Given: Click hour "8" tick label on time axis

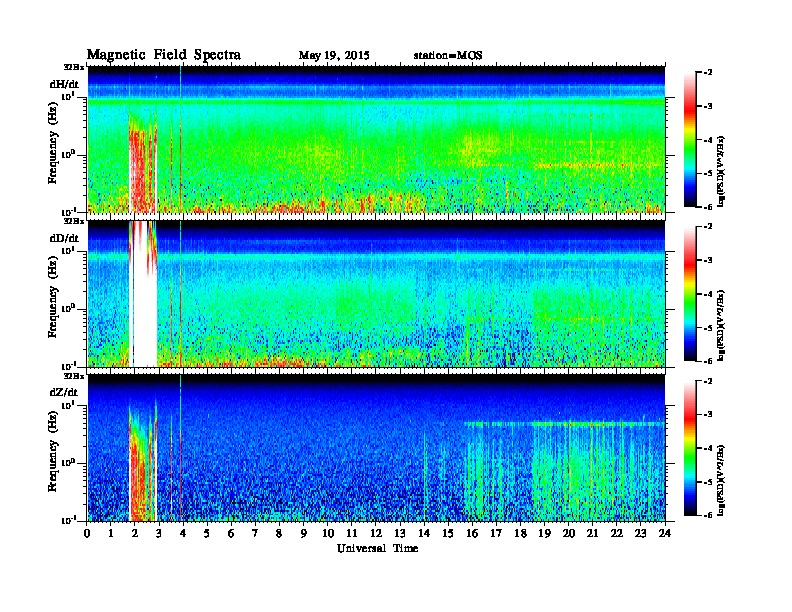Looking at the screenshot, I should coord(279,533).
